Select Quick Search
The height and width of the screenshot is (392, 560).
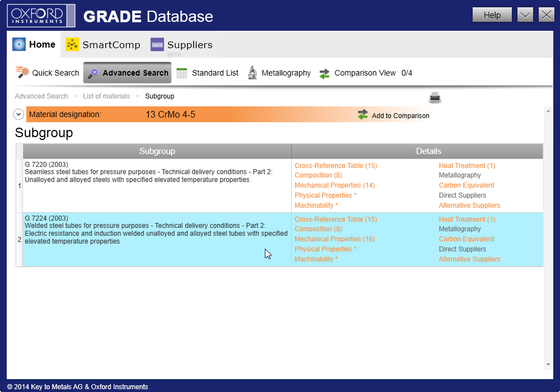(48, 73)
